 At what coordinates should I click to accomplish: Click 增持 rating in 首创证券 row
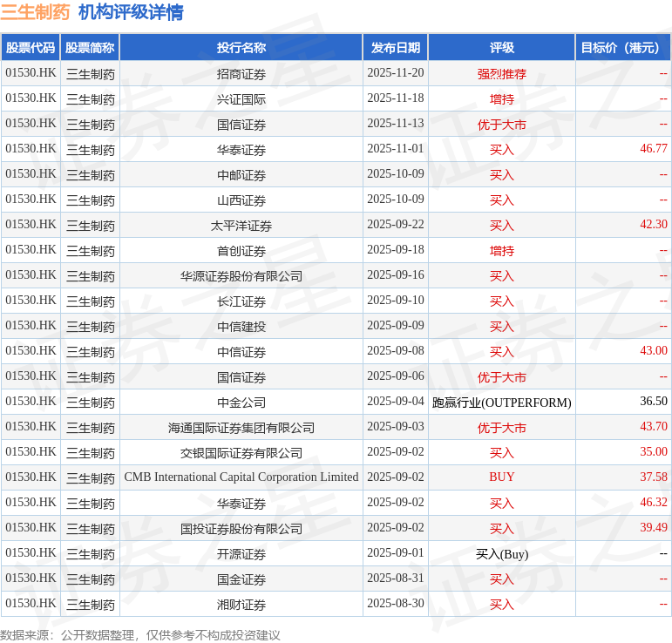tap(502, 251)
